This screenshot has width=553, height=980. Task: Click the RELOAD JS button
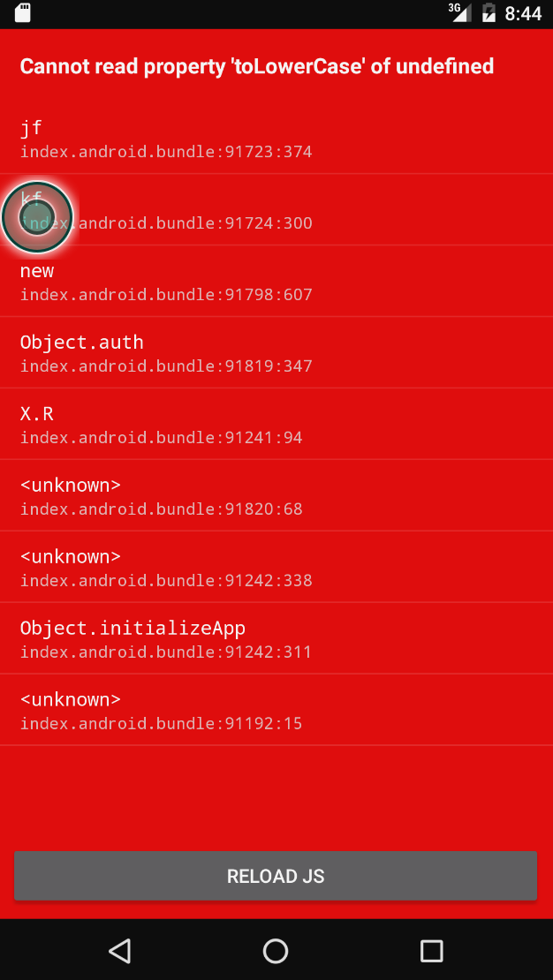[x=276, y=876]
